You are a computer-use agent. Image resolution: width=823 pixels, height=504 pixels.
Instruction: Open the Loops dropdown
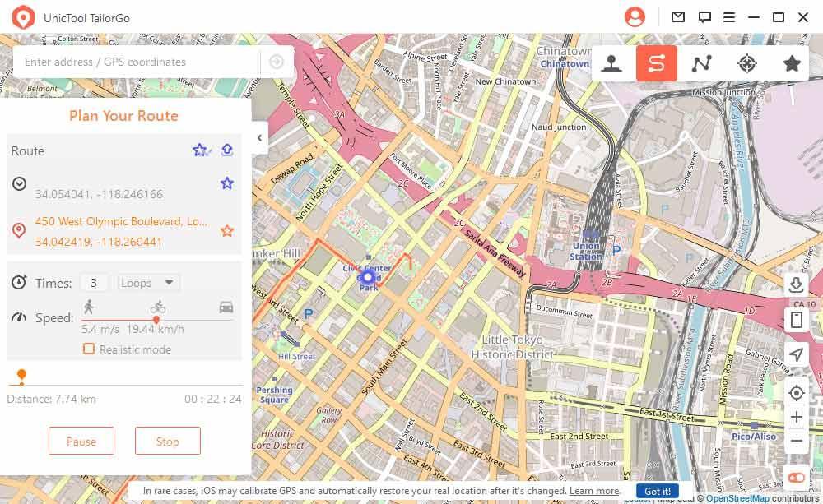click(x=148, y=283)
